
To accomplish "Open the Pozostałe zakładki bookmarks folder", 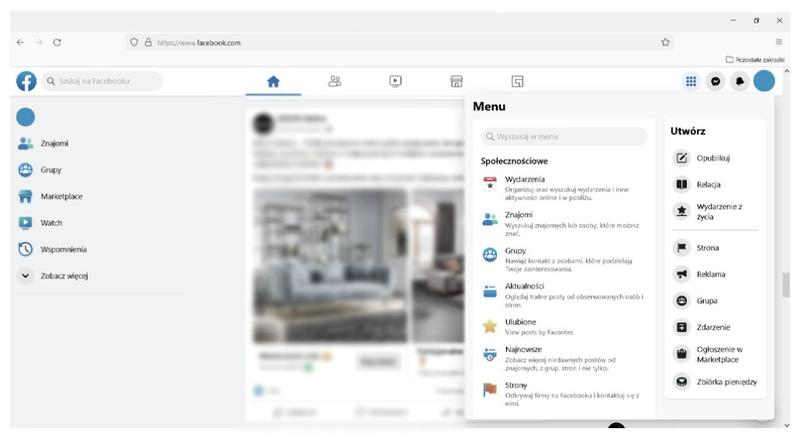I will pos(755,60).
